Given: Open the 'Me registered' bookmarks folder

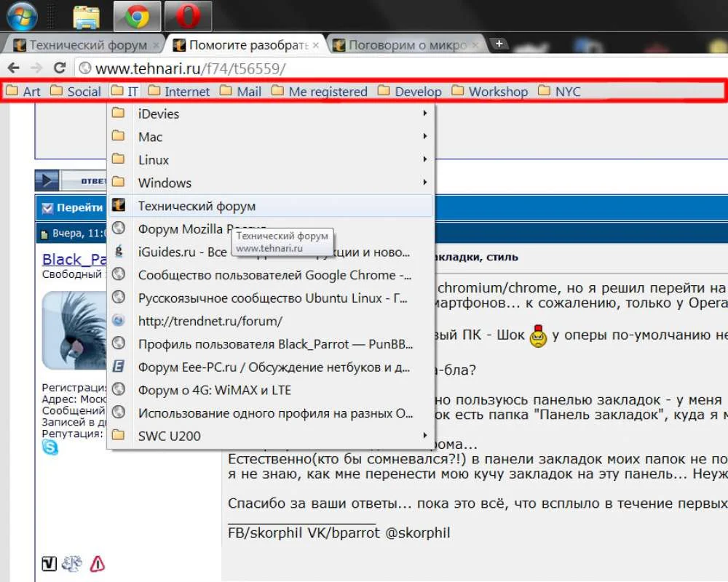Looking at the screenshot, I should pos(320,92).
